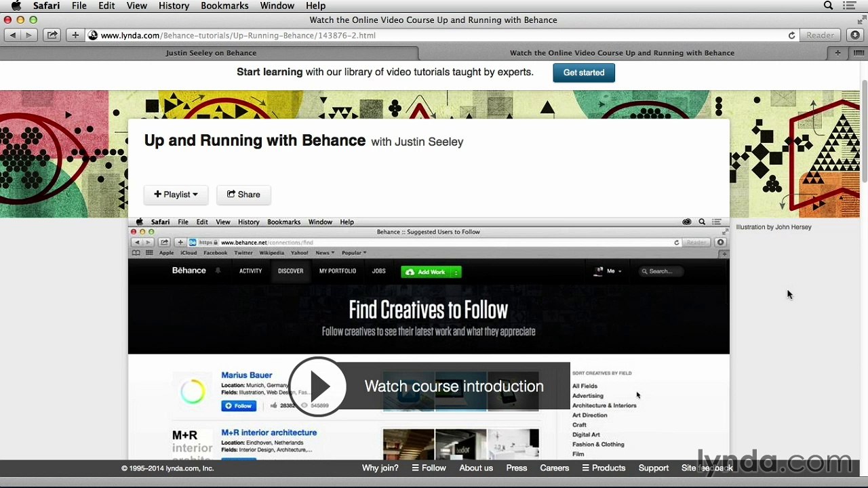Open the Playlist dropdown

click(x=176, y=195)
